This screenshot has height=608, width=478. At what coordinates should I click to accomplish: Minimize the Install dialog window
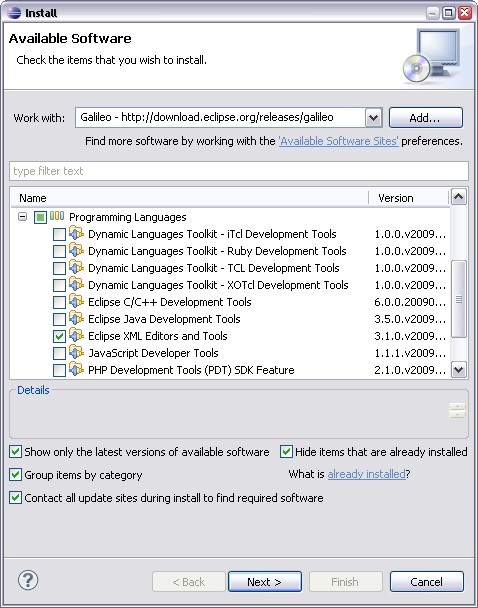pyautogui.click(x=432, y=13)
